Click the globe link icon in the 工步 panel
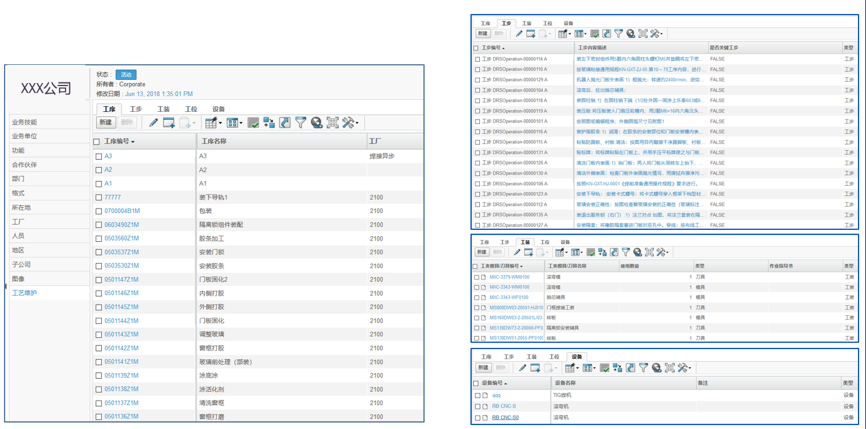This screenshot has width=866, height=429. [x=631, y=34]
